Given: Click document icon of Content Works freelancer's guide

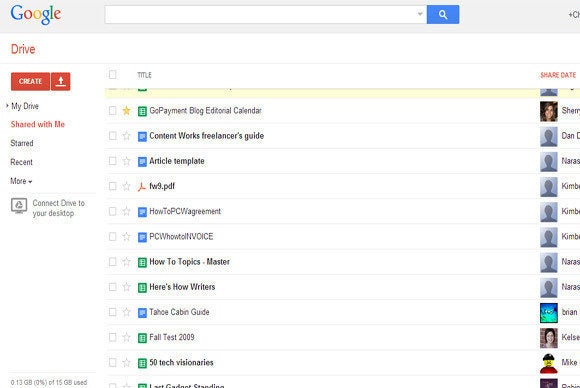Looking at the screenshot, I should (142, 136).
